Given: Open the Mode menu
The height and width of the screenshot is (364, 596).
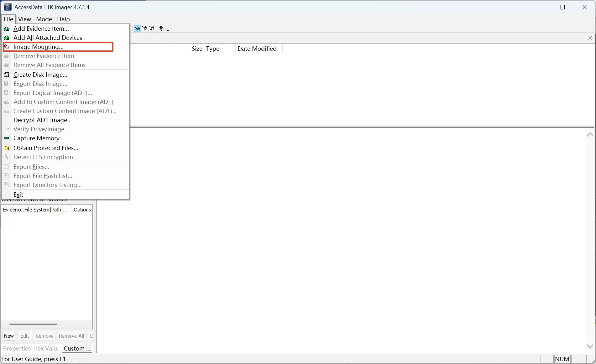Looking at the screenshot, I should [44, 19].
